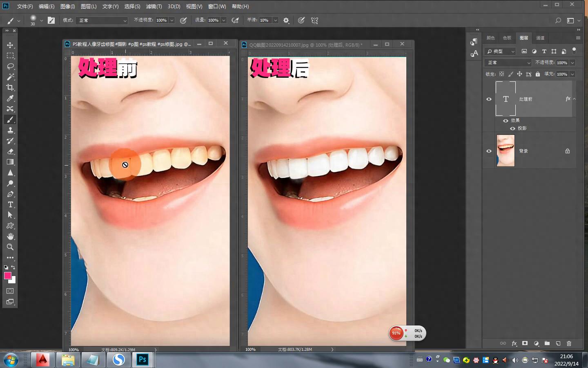This screenshot has height=368, width=588.
Task: Switch to the 通道 tab
Action: tap(540, 38)
